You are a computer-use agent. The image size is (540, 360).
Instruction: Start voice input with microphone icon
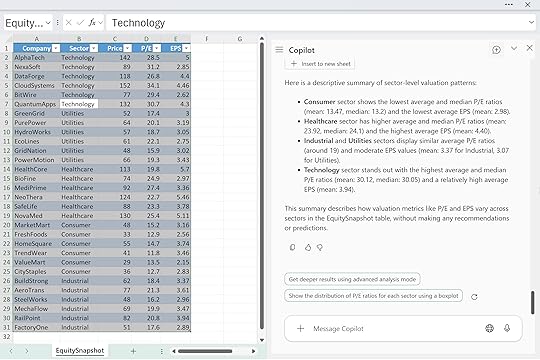(507, 328)
